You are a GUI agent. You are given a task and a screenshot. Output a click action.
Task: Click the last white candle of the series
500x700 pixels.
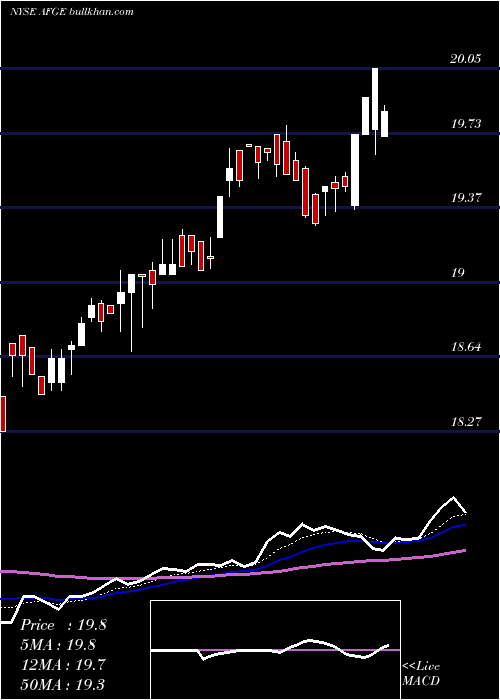tap(384, 124)
